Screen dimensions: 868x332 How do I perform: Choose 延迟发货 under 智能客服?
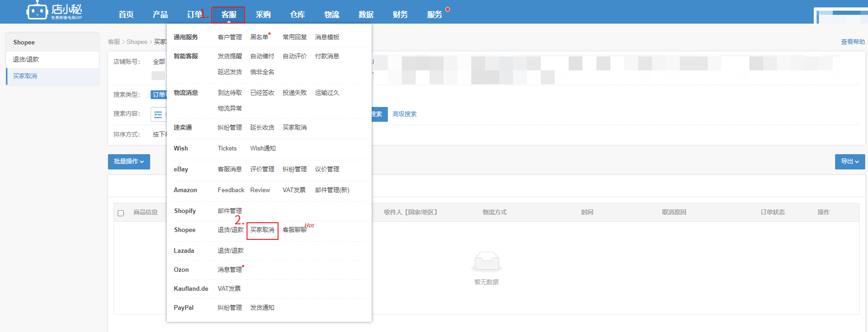coord(230,72)
